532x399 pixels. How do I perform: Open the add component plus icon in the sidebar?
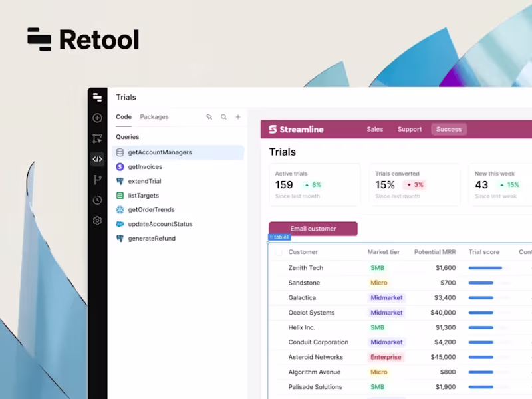[97, 118]
